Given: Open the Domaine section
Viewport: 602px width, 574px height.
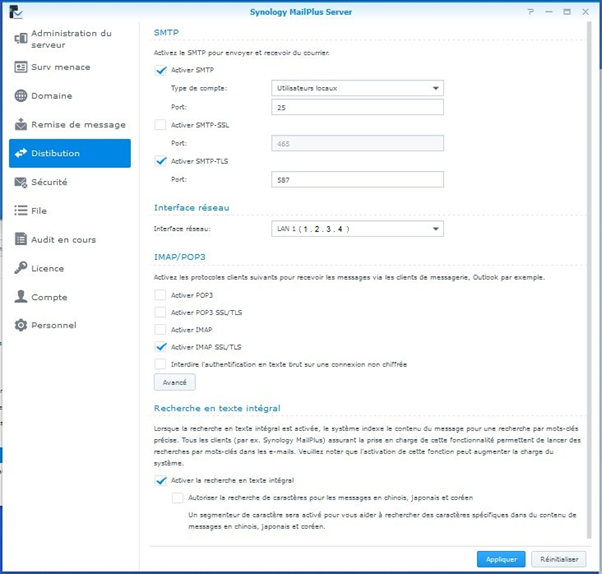Looking at the screenshot, I should point(70,96).
